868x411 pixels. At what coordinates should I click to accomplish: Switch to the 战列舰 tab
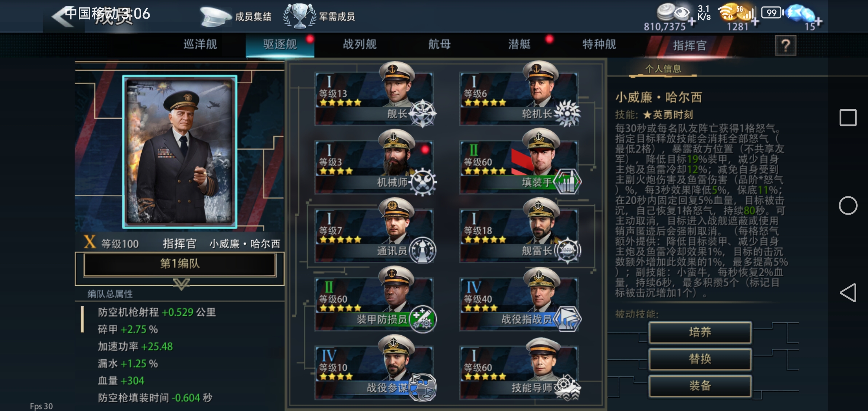pyautogui.click(x=360, y=45)
